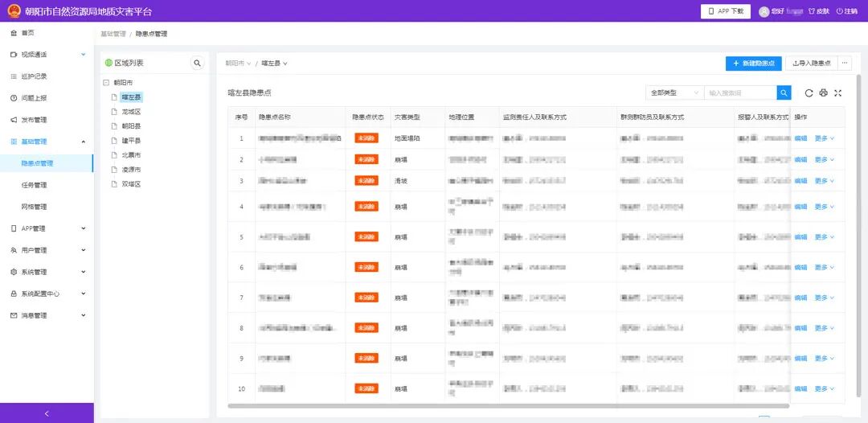Select 双塔区 in the region tree
This screenshot has height=423, width=868.
click(x=131, y=184)
